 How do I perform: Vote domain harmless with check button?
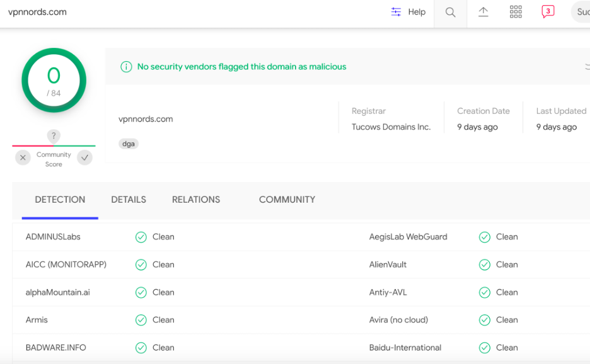pos(84,158)
